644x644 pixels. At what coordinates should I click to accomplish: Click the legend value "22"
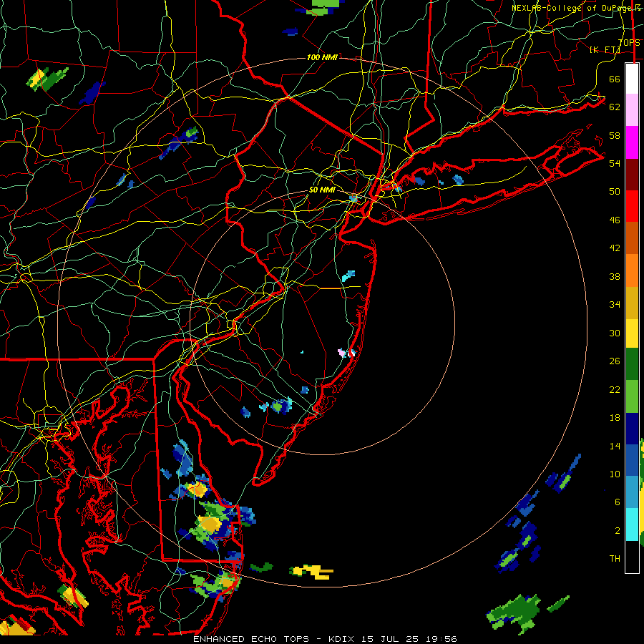pos(615,390)
